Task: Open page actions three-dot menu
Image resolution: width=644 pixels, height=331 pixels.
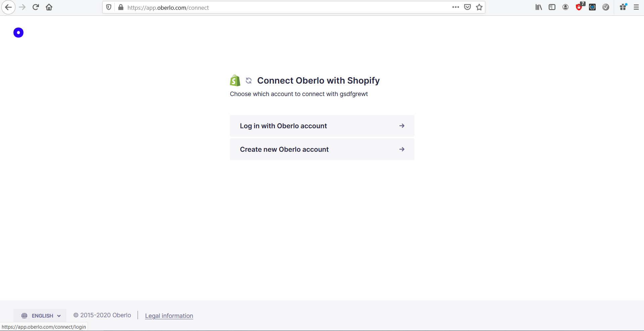Action: click(x=455, y=7)
